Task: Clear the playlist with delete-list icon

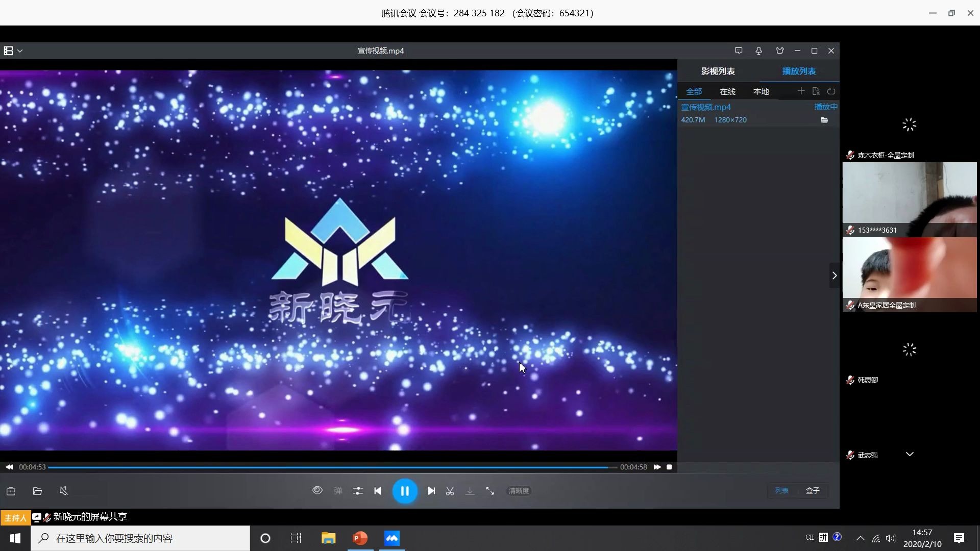Action: 816,91
